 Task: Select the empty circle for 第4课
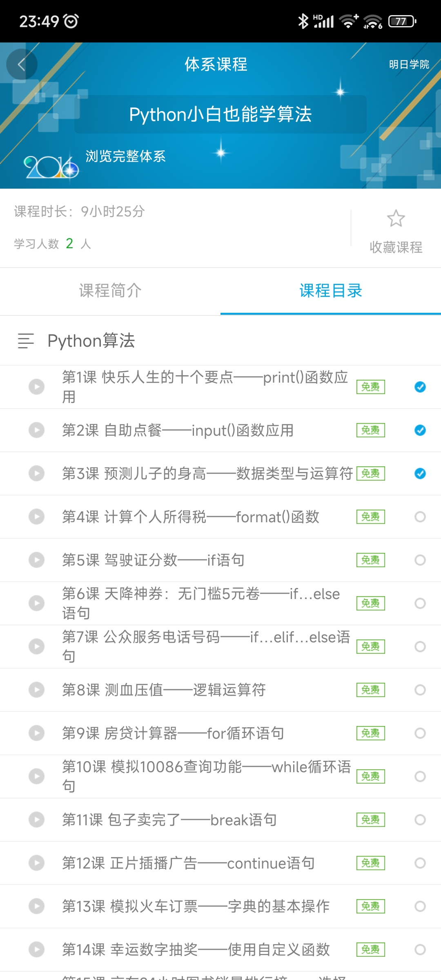pos(420,517)
